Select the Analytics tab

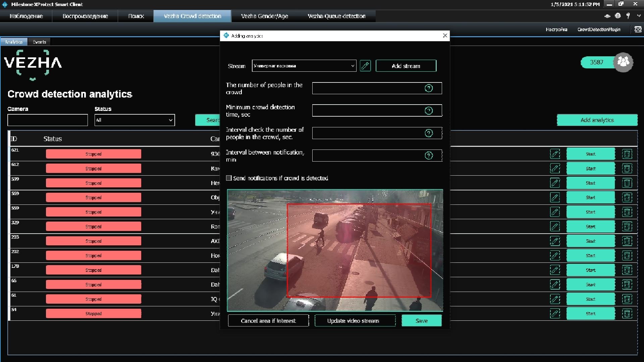(x=14, y=42)
